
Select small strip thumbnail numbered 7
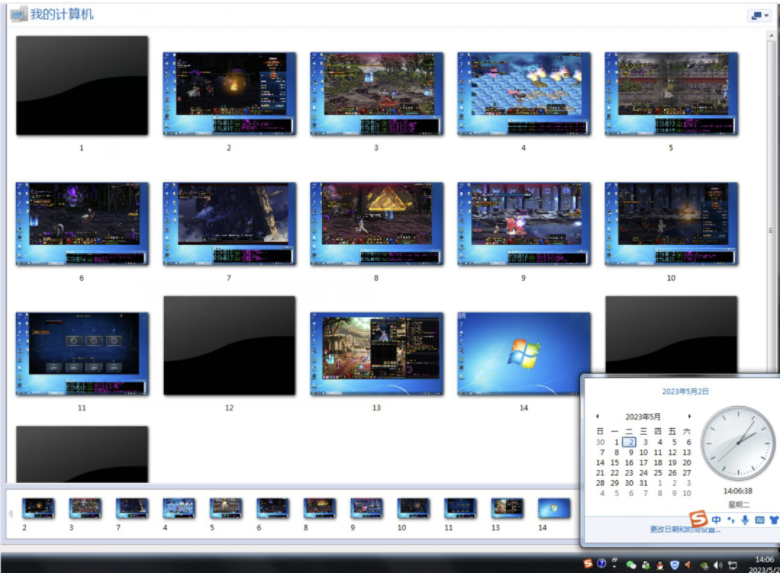point(132,508)
